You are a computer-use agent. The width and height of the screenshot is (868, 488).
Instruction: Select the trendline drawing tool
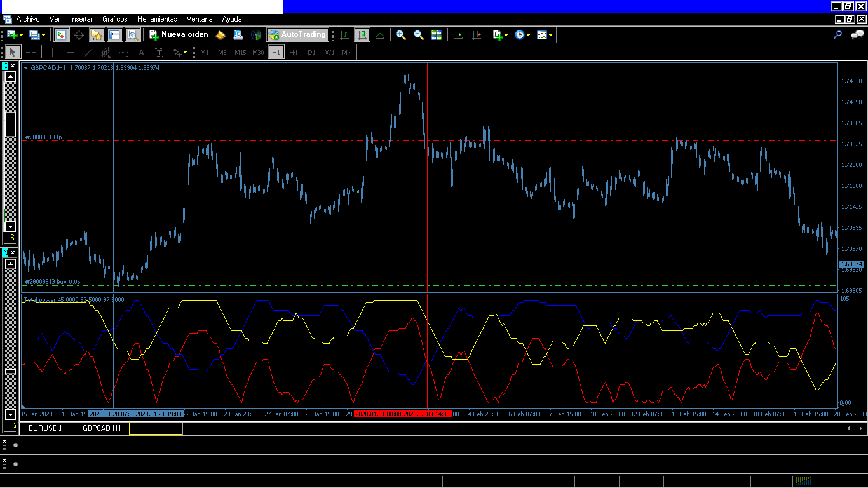point(88,52)
